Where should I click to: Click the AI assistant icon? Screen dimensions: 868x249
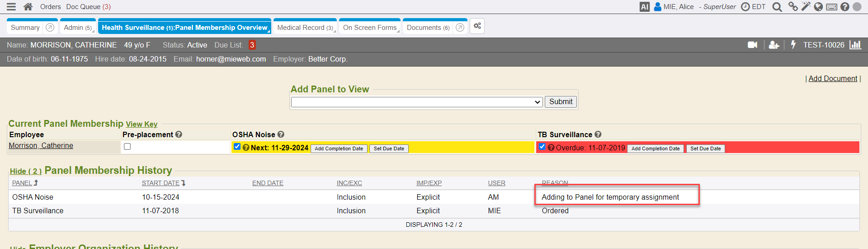[644, 7]
